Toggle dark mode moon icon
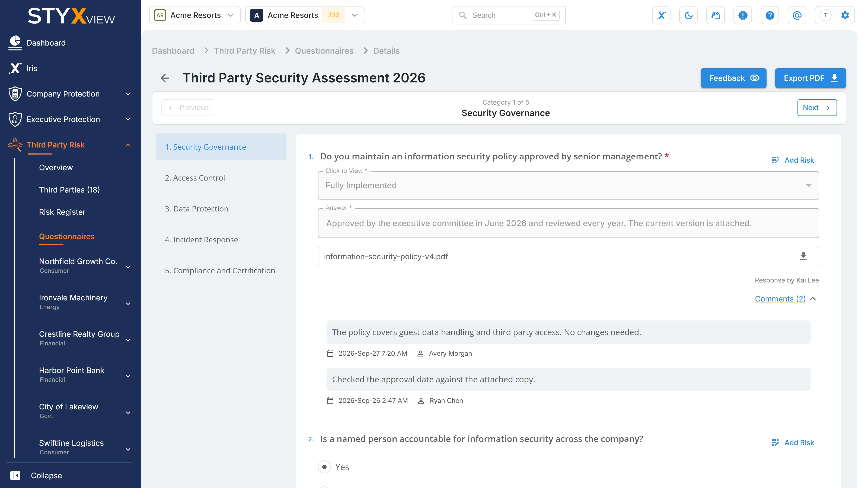Viewport: 868px width, 488px height. click(688, 15)
